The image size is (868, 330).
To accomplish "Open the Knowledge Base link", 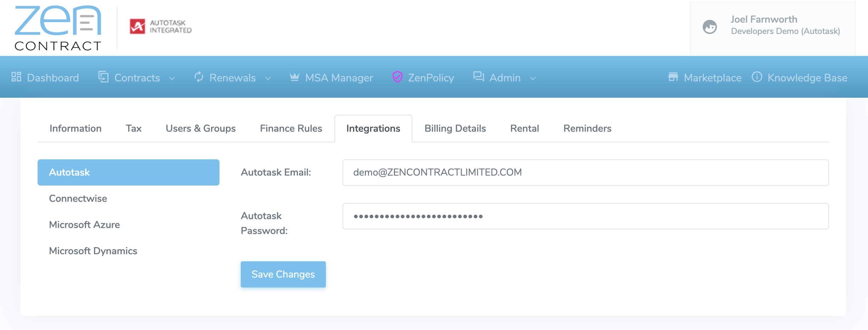I will pyautogui.click(x=800, y=78).
